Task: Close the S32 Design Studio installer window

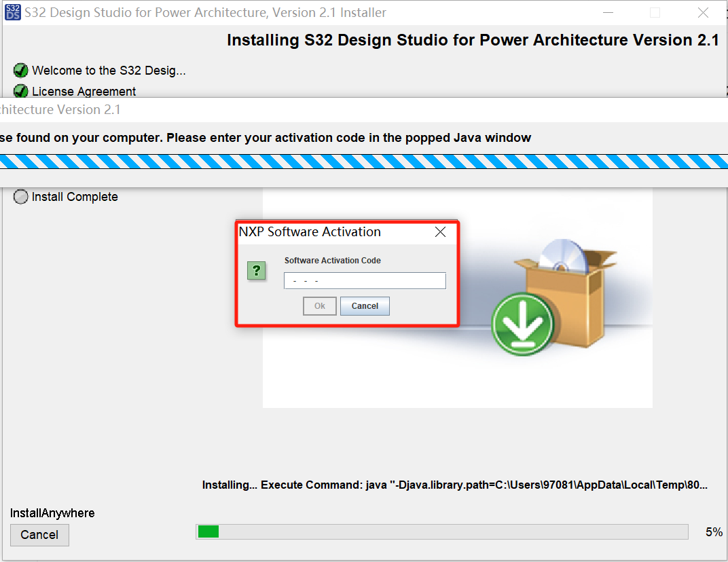Action: (x=703, y=12)
